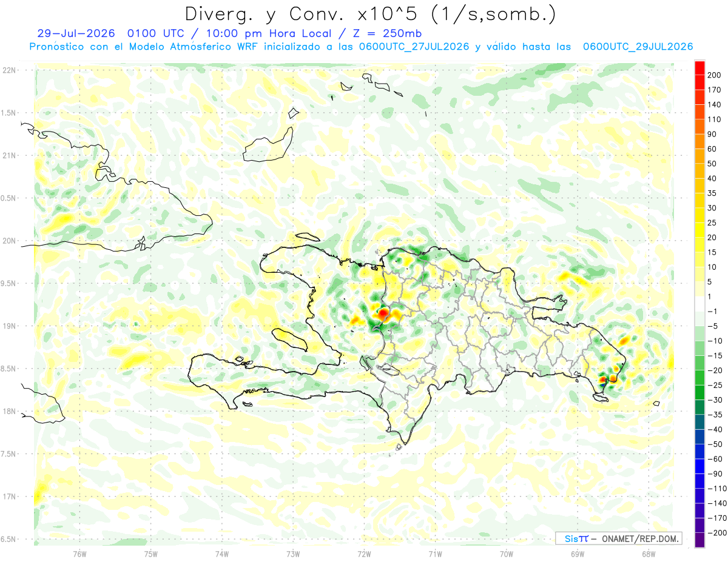Click the longitude axis label '69W'
Image resolution: width=728 pixels, height=562 pixels.
pyautogui.click(x=578, y=554)
